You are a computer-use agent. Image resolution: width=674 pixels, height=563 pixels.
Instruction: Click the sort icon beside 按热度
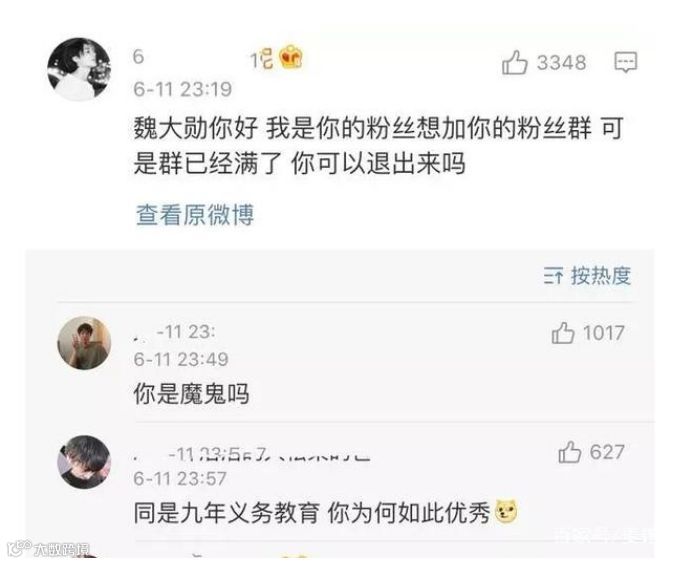coord(553,275)
